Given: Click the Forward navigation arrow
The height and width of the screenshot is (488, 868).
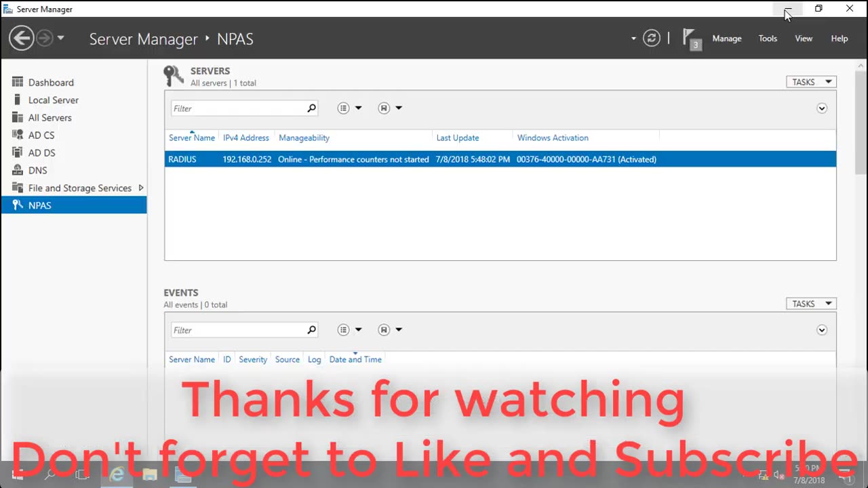Looking at the screenshot, I should point(45,38).
